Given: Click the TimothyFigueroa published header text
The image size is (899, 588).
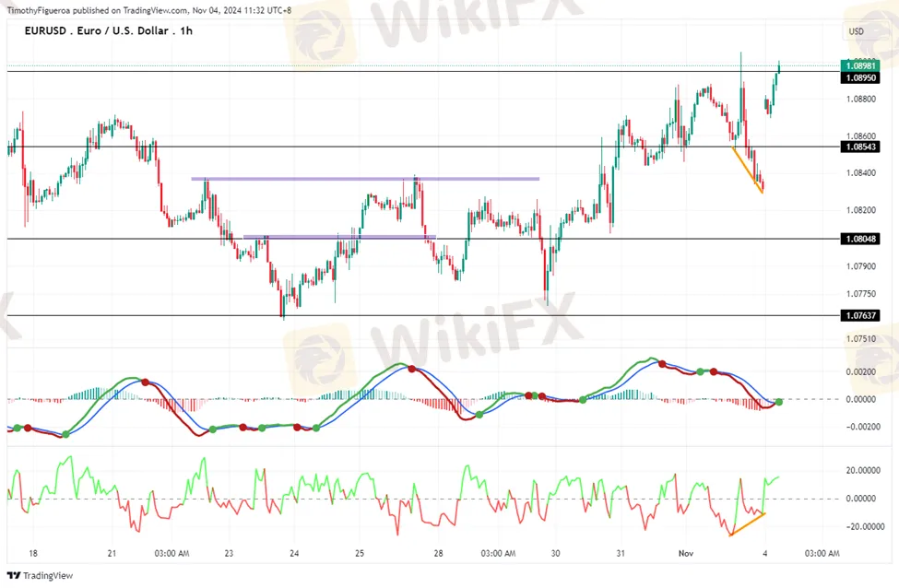Looking at the screenshot, I should 148,9.
